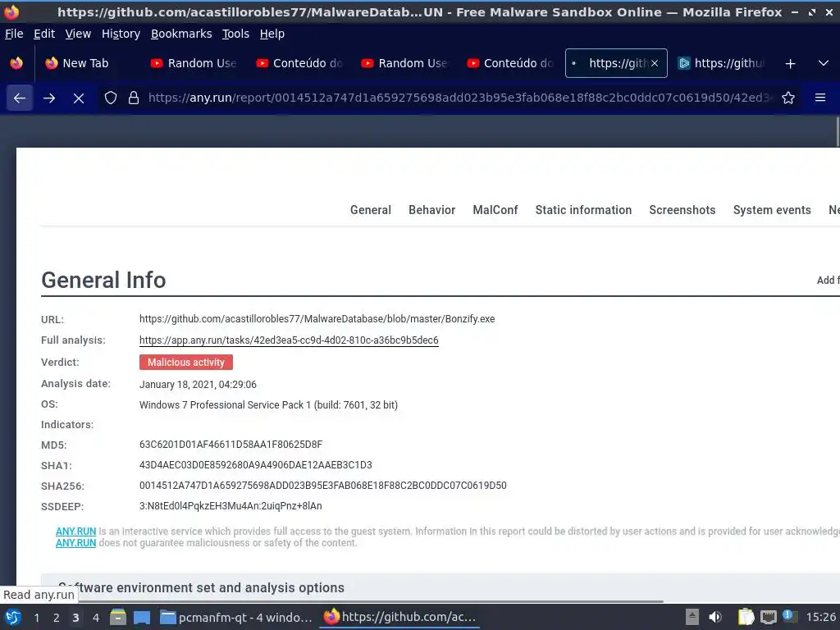Open the View menu
The width and height of the screenshot is (840, 630).
click(78, 34)
